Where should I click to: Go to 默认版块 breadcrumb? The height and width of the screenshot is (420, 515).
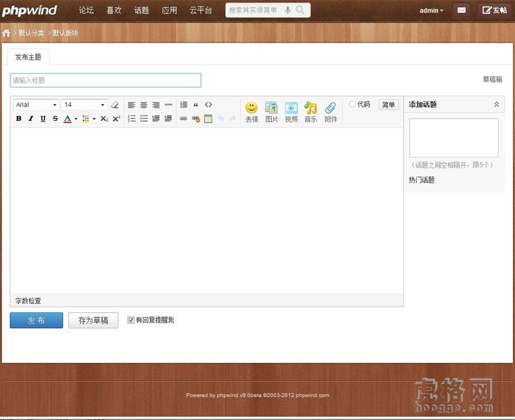click(65, 33)
